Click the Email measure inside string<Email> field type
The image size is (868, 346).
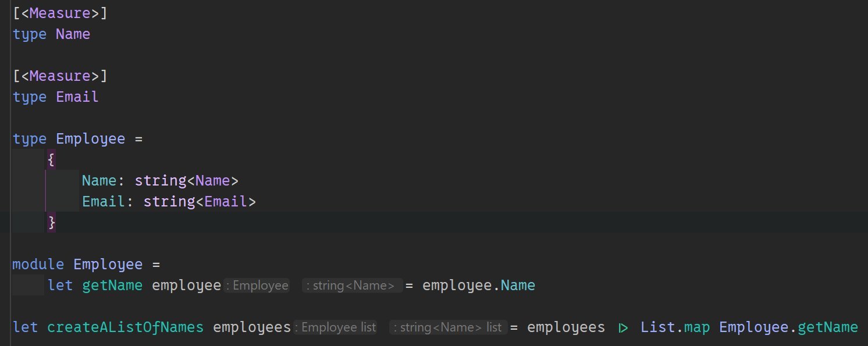click(225, 202)
